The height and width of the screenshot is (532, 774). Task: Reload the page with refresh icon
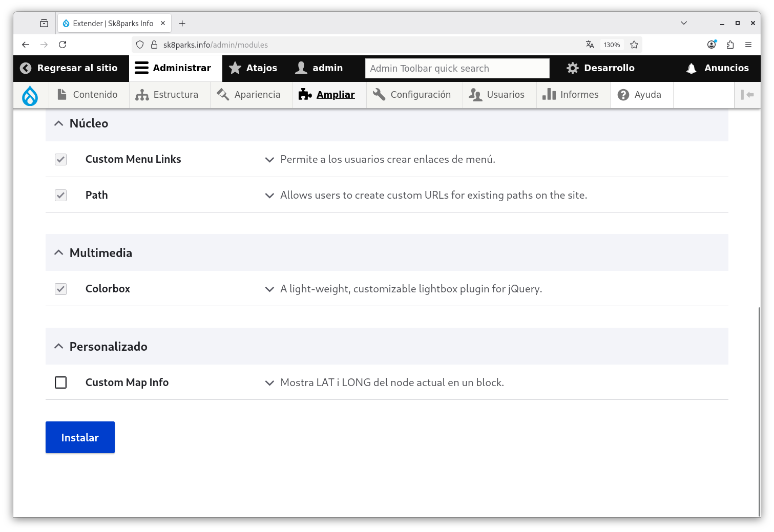tap(62, 45)
